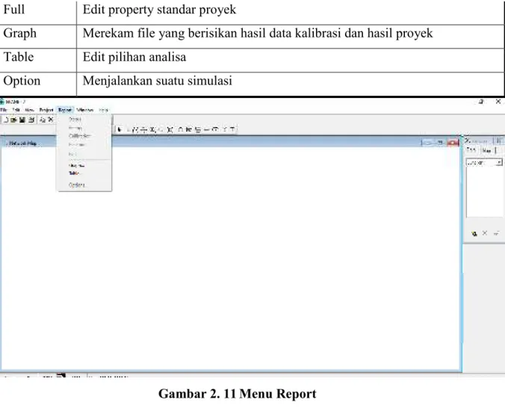Screen dimensions: 505x420
Task: Click the empty object list box in Browser
Action: point(484,193)
